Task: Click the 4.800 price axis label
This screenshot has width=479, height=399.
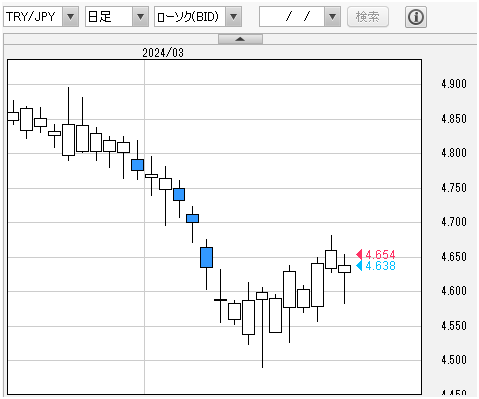Action: pos(454,153)
